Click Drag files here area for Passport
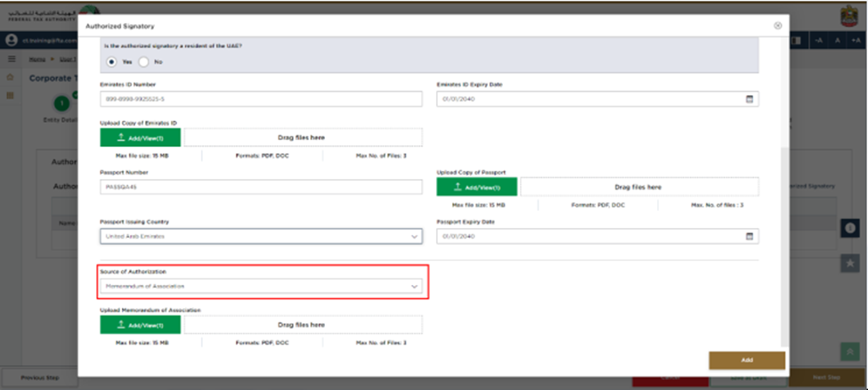The width and height of the screenshot is (868, 390). [x=638, y=187]
